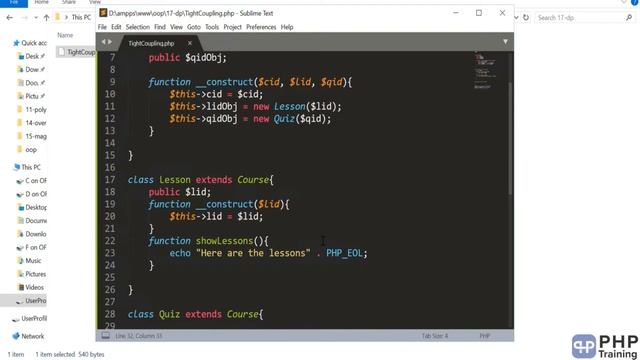Screen dimensions: 640x360
Task: Open the View menu in Sublime Text
Action: [x=176, y=27]
